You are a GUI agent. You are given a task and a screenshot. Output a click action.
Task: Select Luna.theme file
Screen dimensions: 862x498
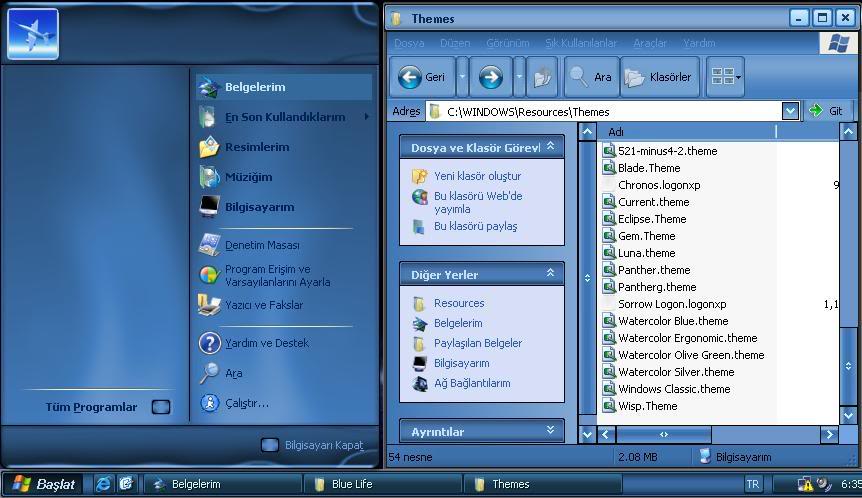(x=639, y=253)
